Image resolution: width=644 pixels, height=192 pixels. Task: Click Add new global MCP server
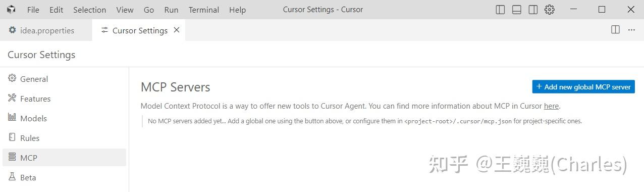tap(583, 87)
